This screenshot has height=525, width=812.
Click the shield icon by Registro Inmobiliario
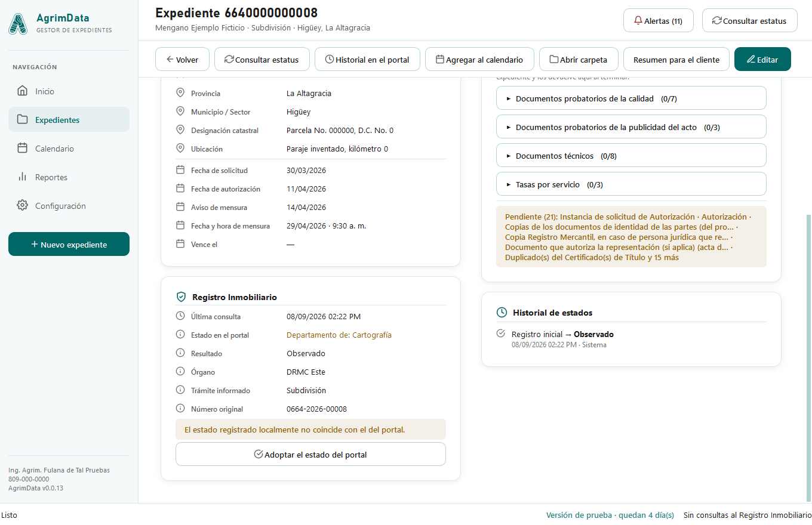[182, 297]
